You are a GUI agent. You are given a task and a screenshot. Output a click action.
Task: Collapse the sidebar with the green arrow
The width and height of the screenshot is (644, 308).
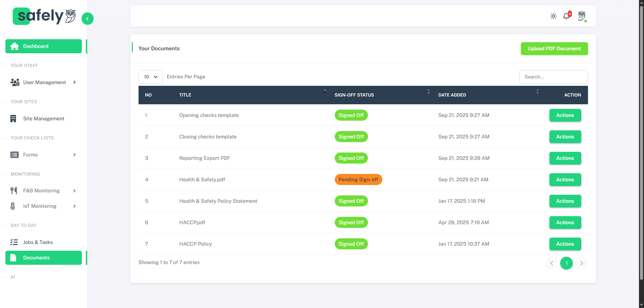point(88,19)
